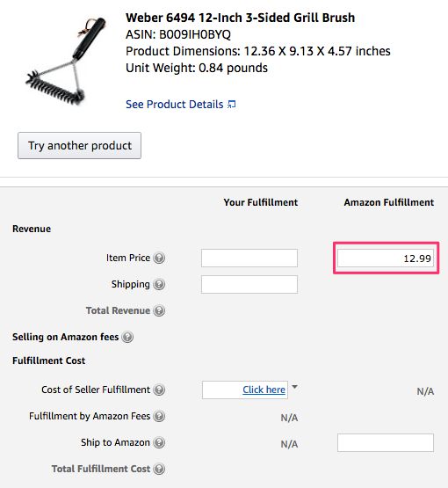Click the Selling on Amazon fees help icon

127,337
